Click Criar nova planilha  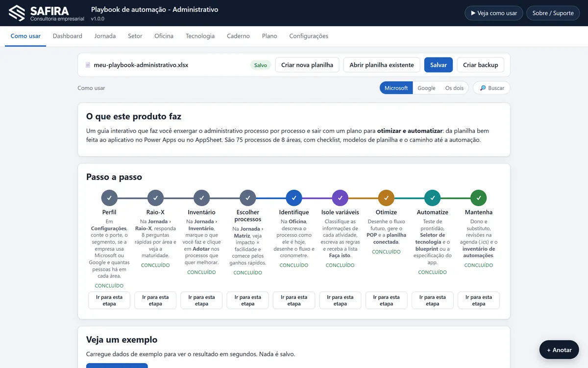coord(307,65)
